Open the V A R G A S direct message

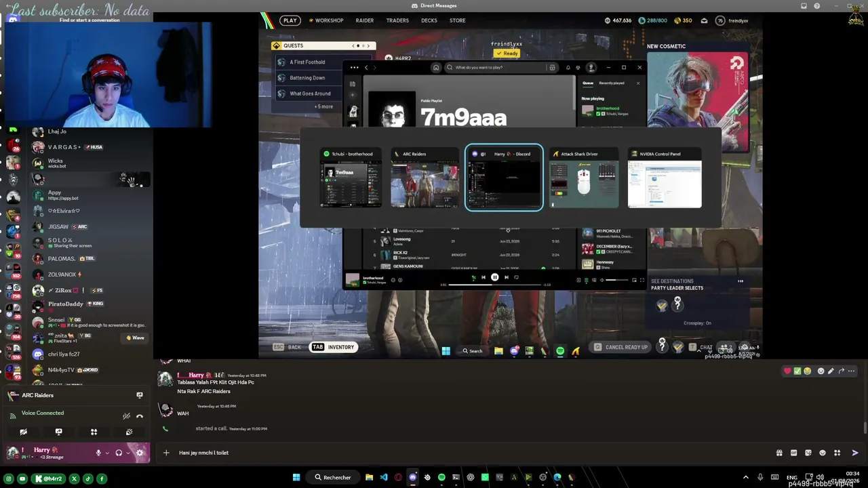click(75, 147)
